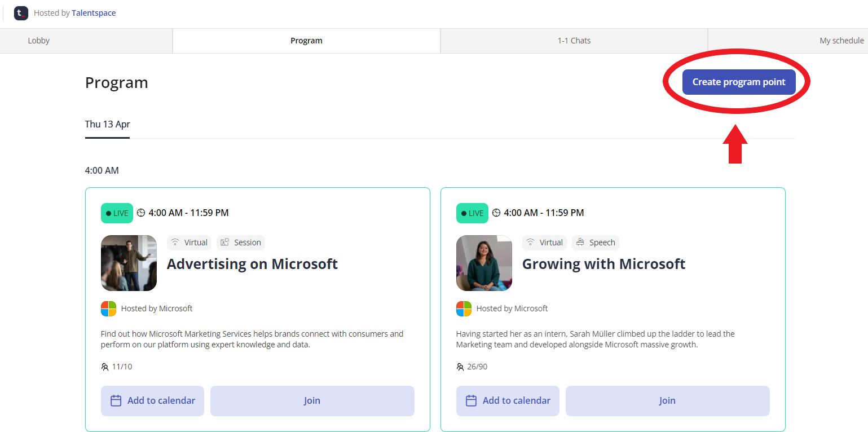Click the attendees icon beside 26/90
The image size is (868, 432).
pyautogui.click(x=460, y=367)
